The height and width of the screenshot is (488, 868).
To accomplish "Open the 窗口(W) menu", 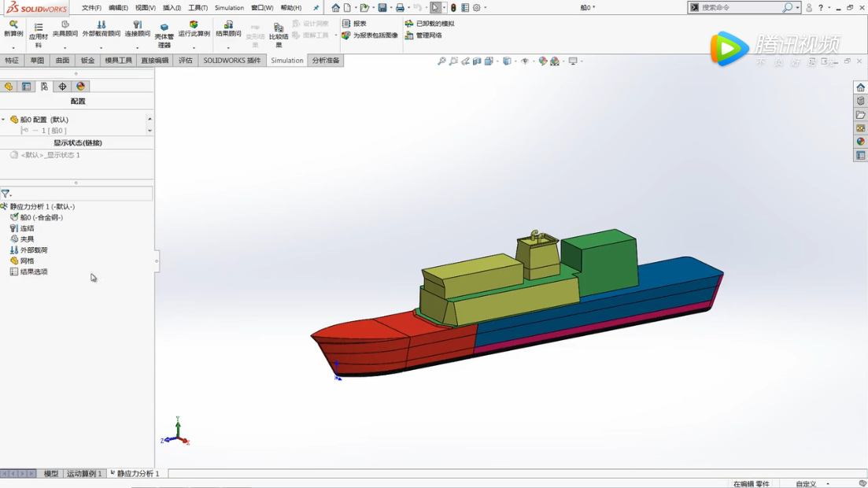I will [262, 8].
